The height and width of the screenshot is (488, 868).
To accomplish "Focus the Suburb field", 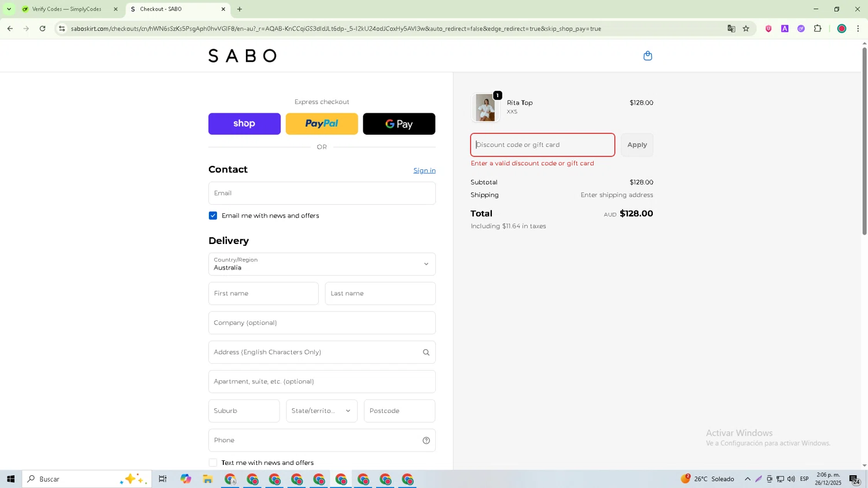I will click(244, 411).
